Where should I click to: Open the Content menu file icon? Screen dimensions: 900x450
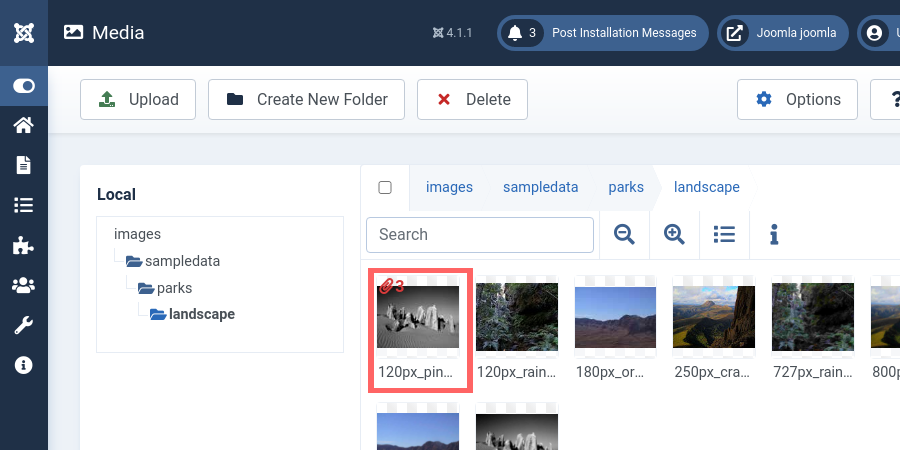pyautogui.click(x=24, y=165)
